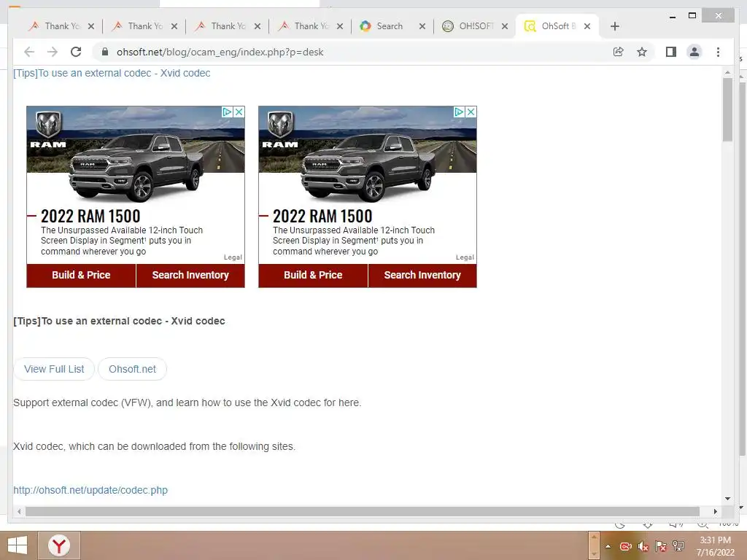The width and height of the screenshot is (747, 560).
Task: Click the RAM logo in right ad
Action: 280,130
